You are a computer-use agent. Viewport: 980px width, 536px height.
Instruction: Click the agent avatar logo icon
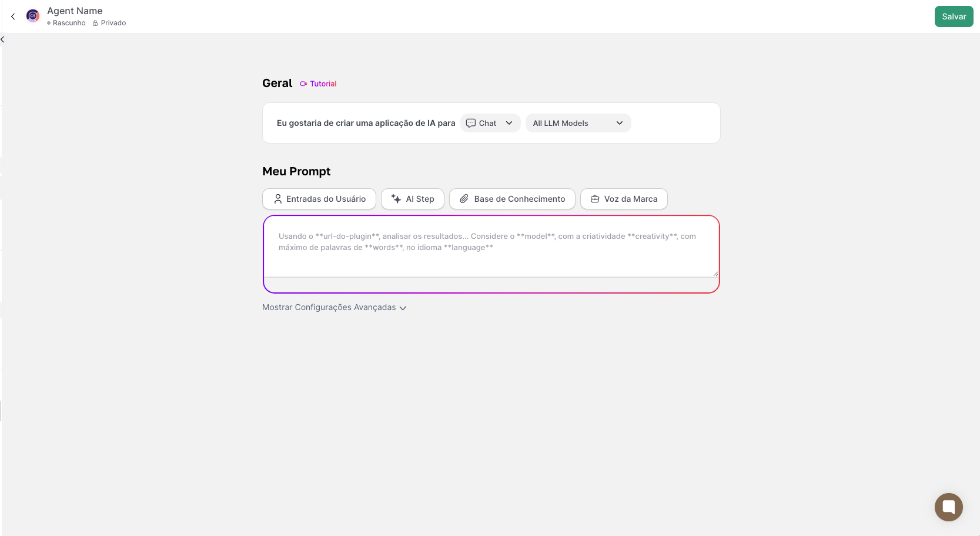tap(33, 16)
